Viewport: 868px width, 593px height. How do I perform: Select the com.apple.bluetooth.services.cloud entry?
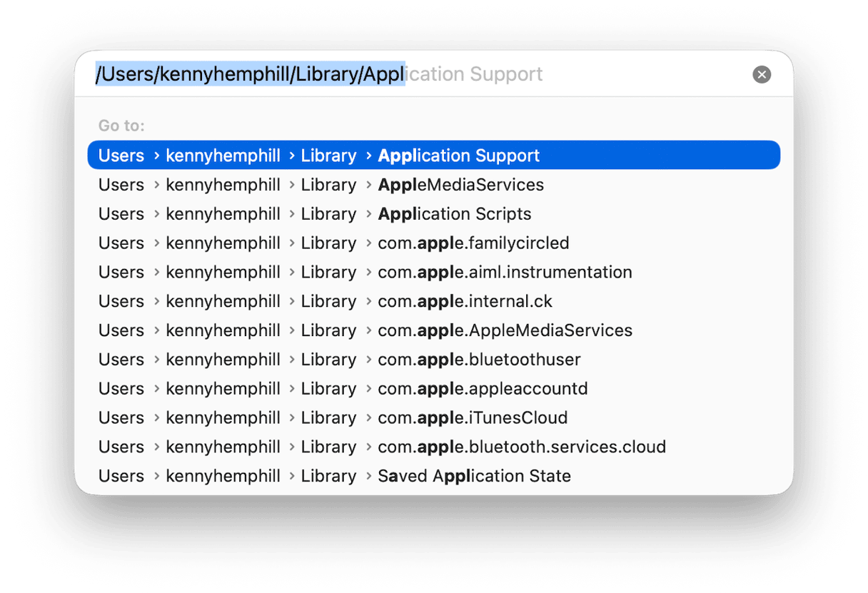click(522, 446)
